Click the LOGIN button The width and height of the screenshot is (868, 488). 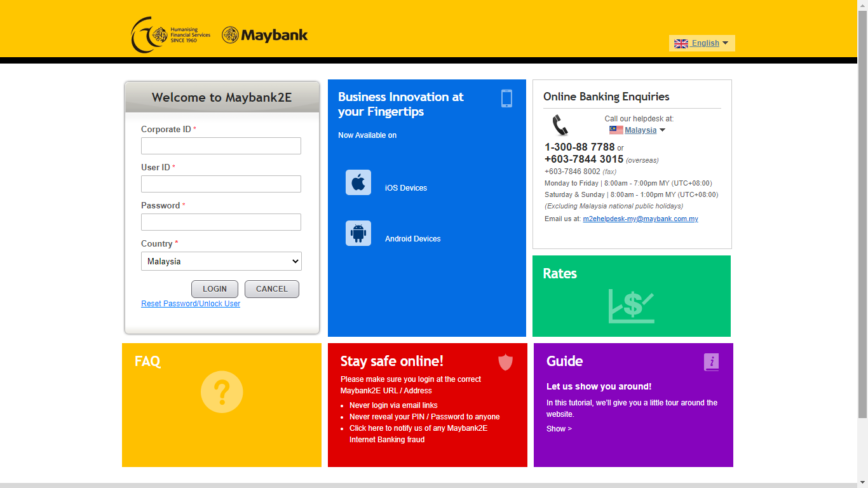[x=215, y=288]
